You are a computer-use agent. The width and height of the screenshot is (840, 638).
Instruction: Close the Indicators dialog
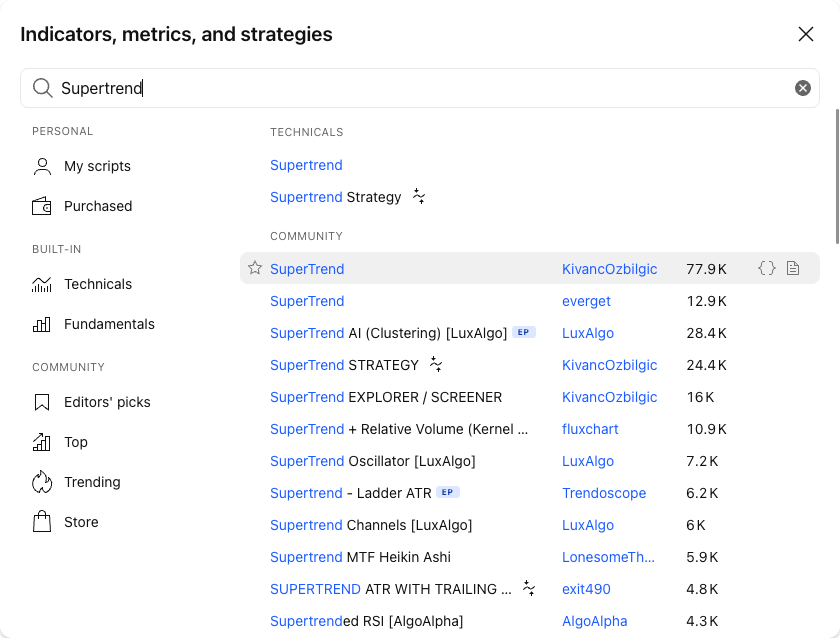click(x=806, y=34)
